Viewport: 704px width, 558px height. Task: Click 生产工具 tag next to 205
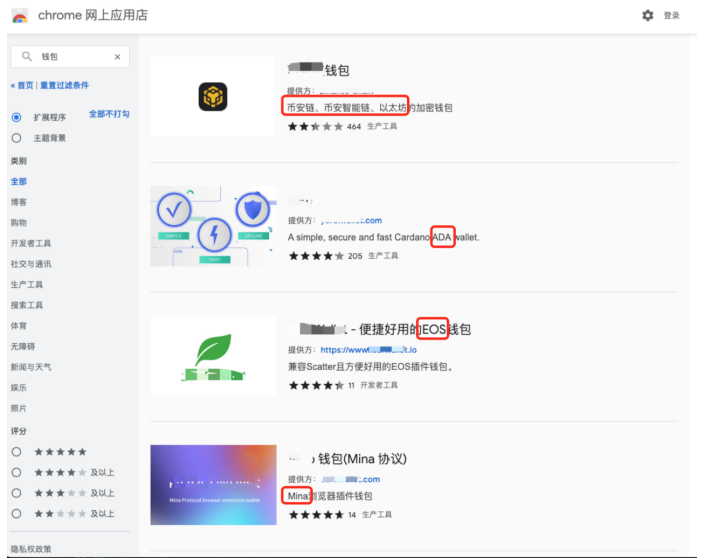click(383, 256)
